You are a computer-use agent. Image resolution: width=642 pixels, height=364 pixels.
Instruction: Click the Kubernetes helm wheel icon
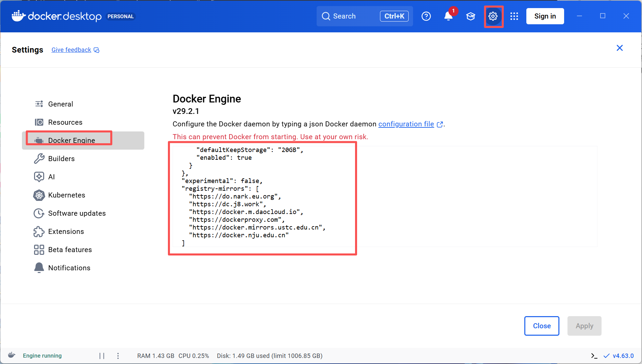click(x=39, y=195)
